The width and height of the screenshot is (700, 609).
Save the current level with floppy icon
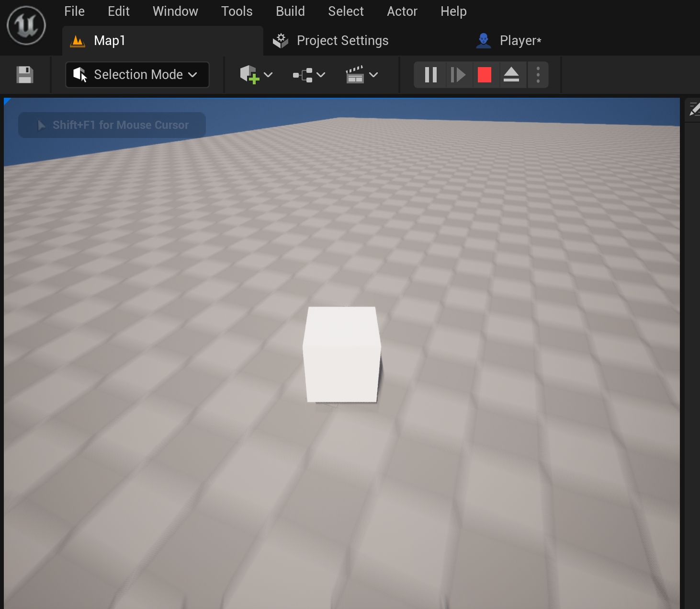point(25,75)
